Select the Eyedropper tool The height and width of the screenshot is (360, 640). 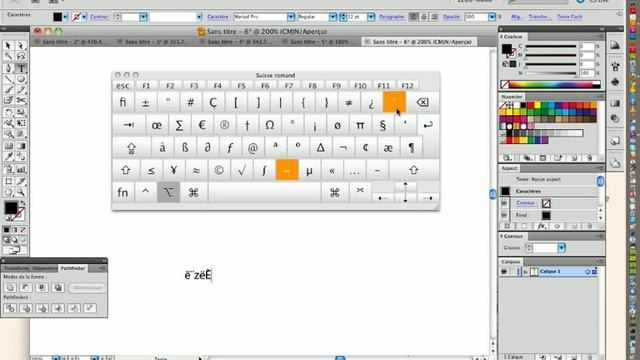[x=8, y=157]
